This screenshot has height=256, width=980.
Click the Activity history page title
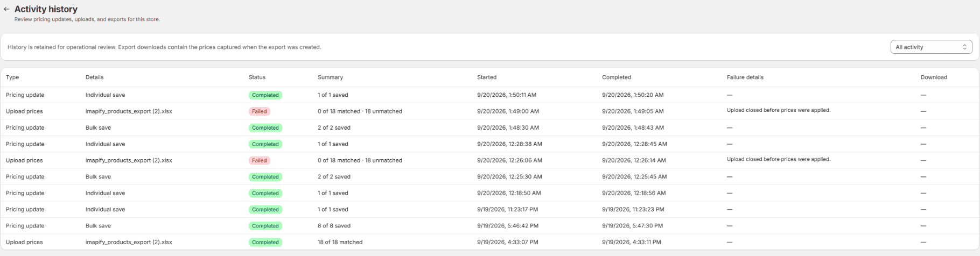click(46, 9)
